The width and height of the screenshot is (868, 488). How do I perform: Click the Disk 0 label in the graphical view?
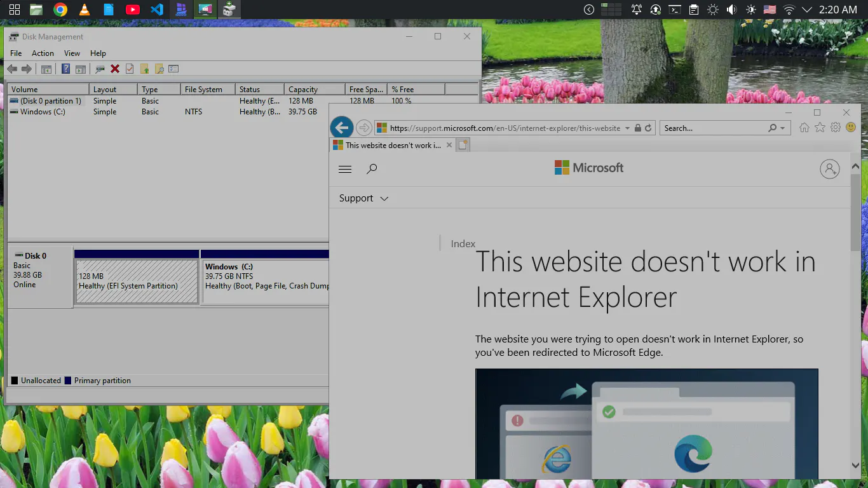point(36,256)
